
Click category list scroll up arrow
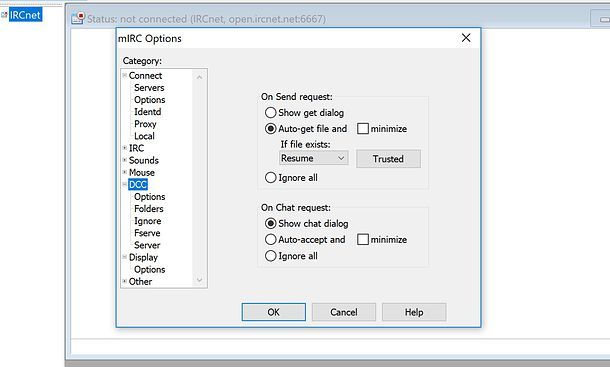click(199, 77)
